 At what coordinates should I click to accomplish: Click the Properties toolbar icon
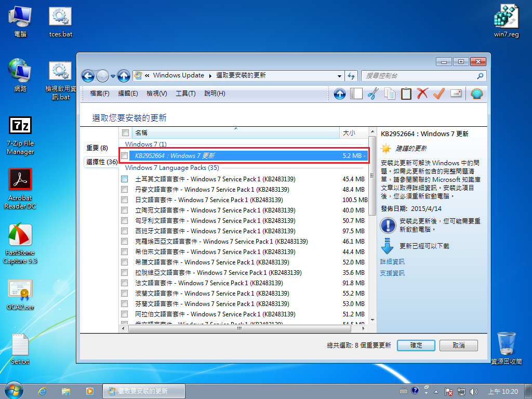click(x=456, y=93)
